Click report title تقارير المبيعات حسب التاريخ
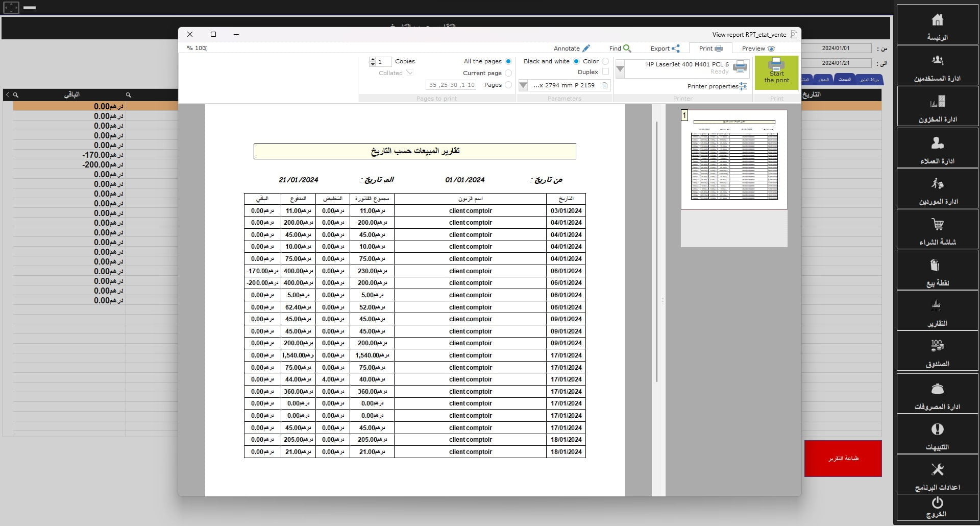 pyautogui.click(x=415, y=151)
